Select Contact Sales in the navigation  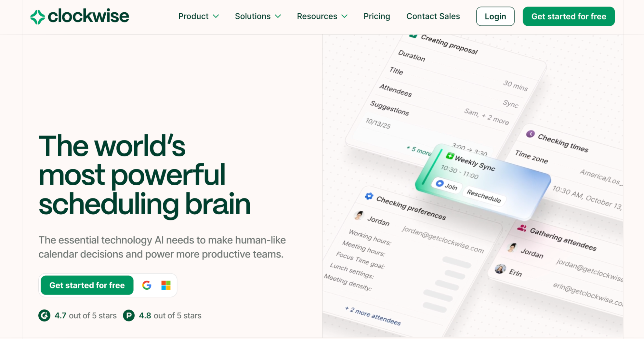(433, 16)
